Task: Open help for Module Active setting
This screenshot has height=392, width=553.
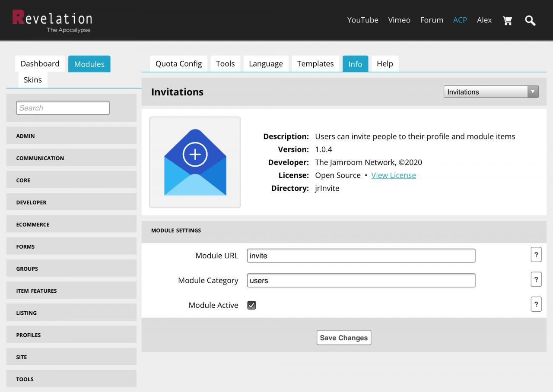Action: [x=536, y=304]
